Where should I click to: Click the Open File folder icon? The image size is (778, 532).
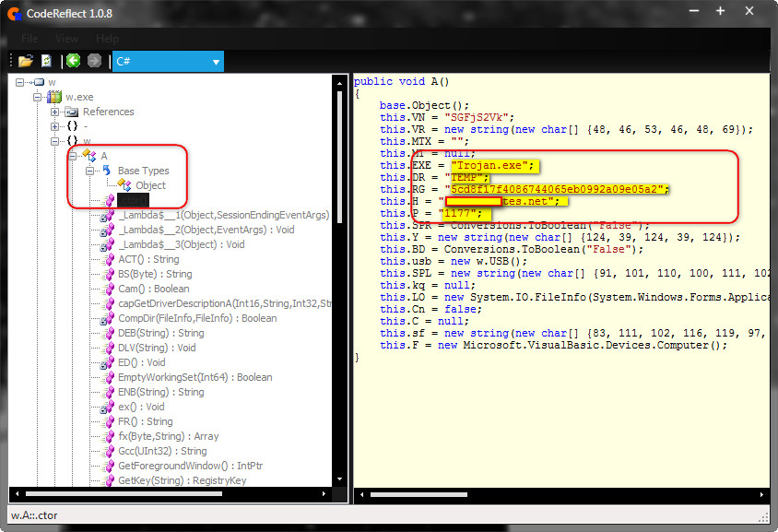click(25, 62)
